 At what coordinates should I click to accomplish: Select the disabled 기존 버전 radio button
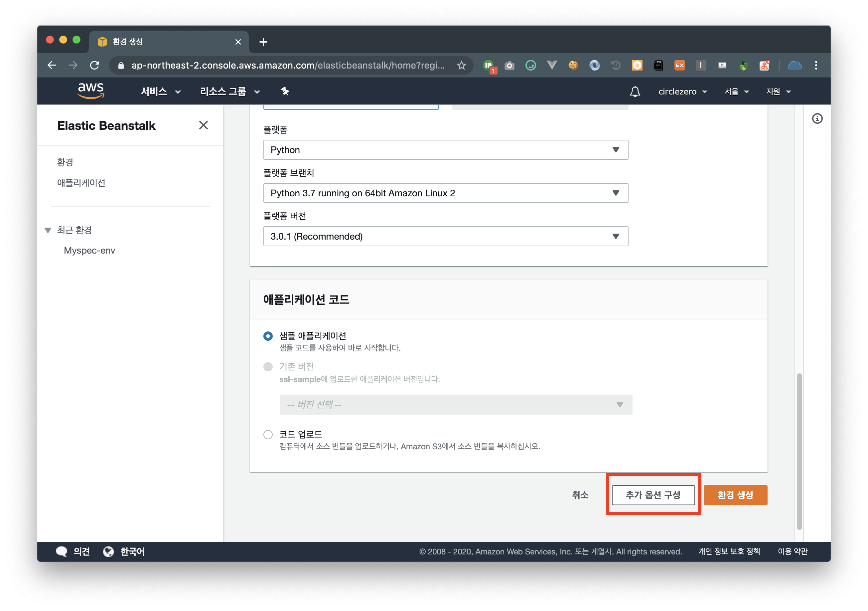point(268,367)
